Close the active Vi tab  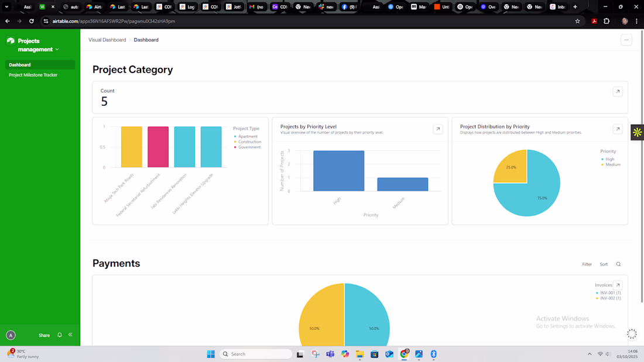pos(53,6)
